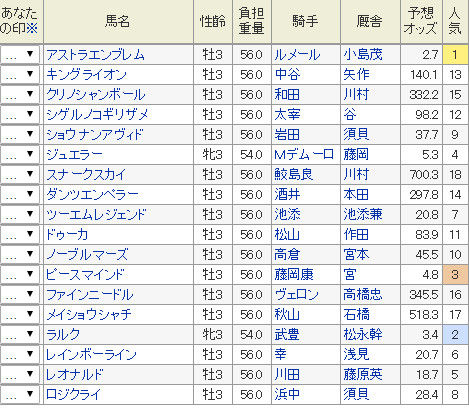This screenshot has height=408, width=469.
Task: Open horse page ダンツエンペラー
Action: pos(92,195)
